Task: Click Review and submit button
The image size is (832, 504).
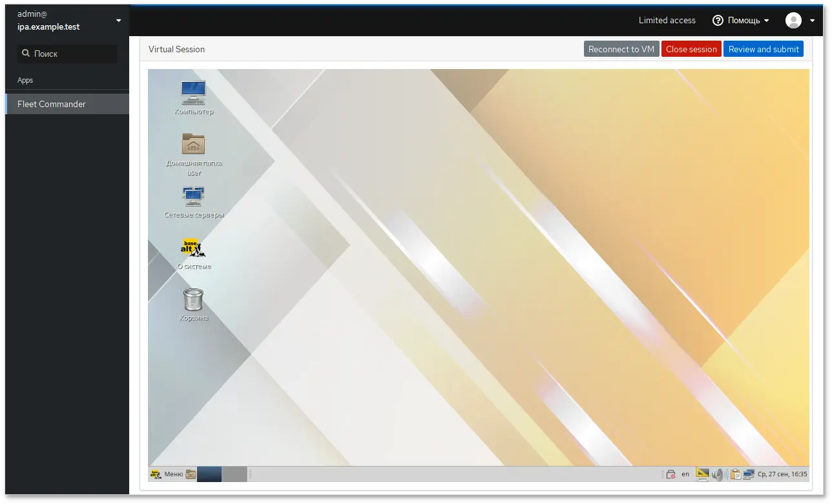Action: (764, 49)
